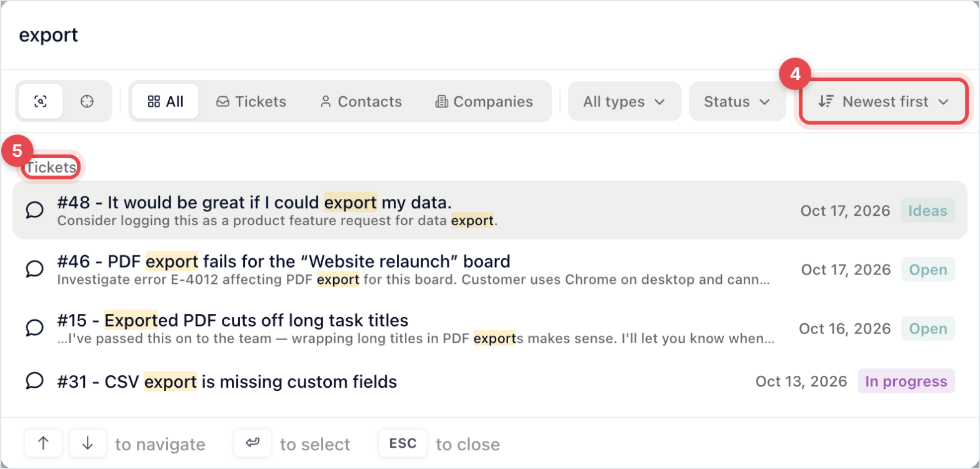This screenshot has width=980, height=469.
Task: Open the All types dropdown
Action: coord(624,101)
